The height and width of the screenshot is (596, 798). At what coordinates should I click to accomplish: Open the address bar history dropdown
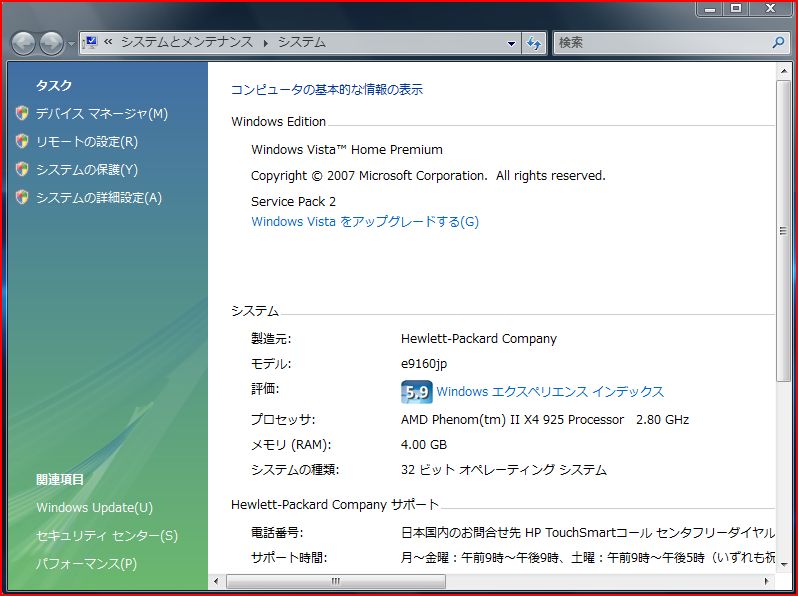pos(511,43)
